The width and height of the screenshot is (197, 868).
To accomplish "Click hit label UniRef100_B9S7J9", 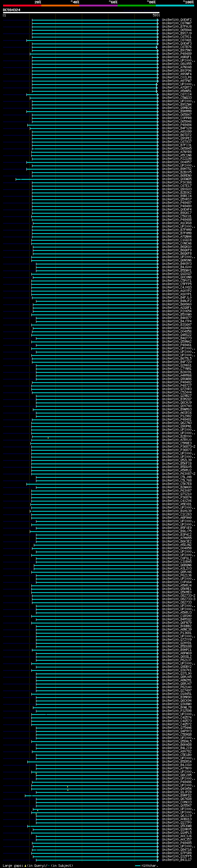I will (x=177, y=33).
